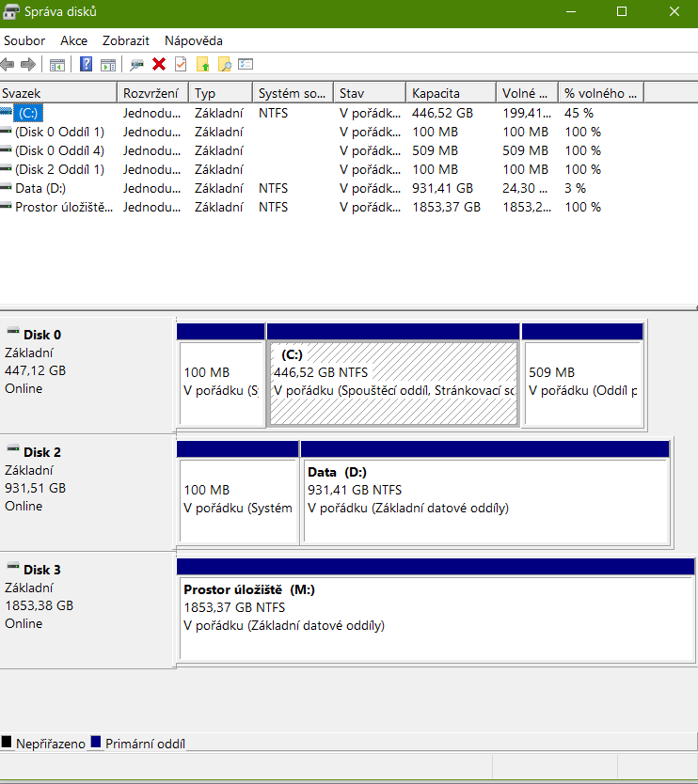This screenshot has height=784, width=698.
Task: Sort volumes by the Svazek column header
Action: point(58,93)
